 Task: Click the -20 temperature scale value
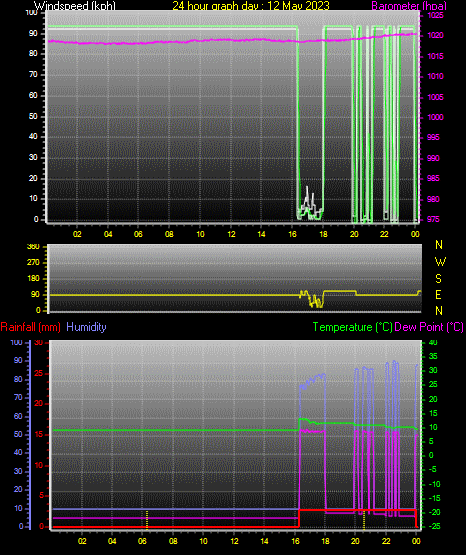coord(435,512)
